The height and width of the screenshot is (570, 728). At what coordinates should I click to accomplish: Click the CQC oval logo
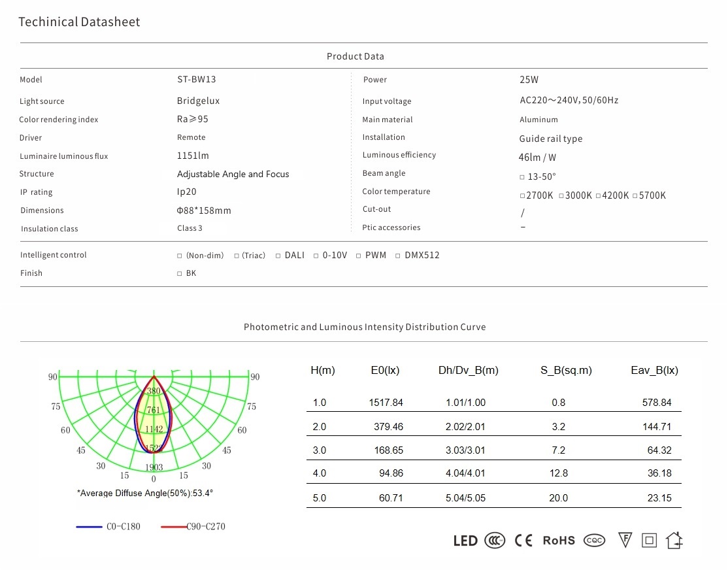(x=595, y=541)
